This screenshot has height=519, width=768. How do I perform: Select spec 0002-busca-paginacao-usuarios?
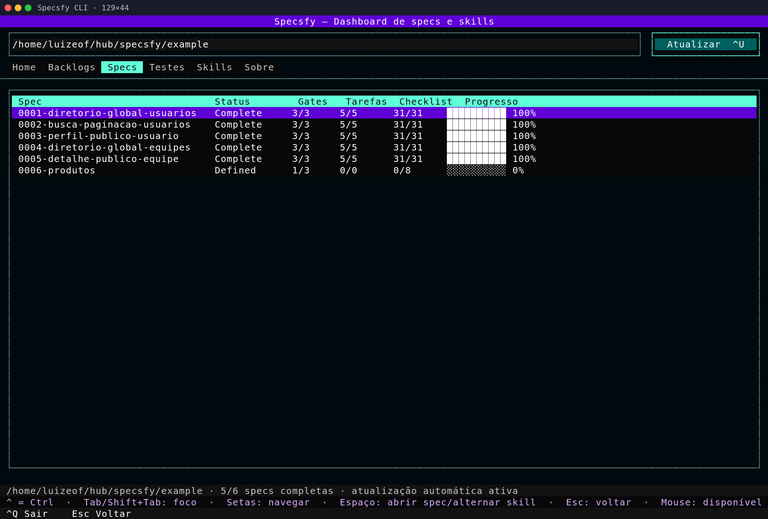(x=384, y=124)
